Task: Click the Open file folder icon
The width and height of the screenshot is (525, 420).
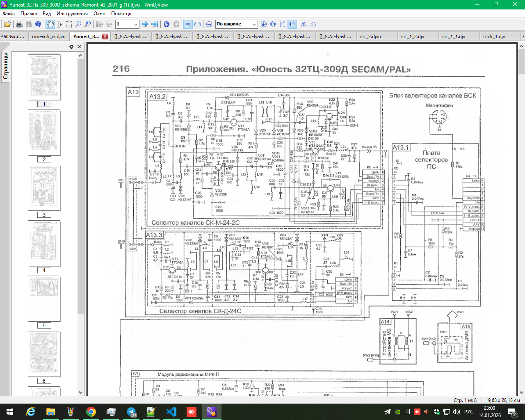Action: point(7,24)
